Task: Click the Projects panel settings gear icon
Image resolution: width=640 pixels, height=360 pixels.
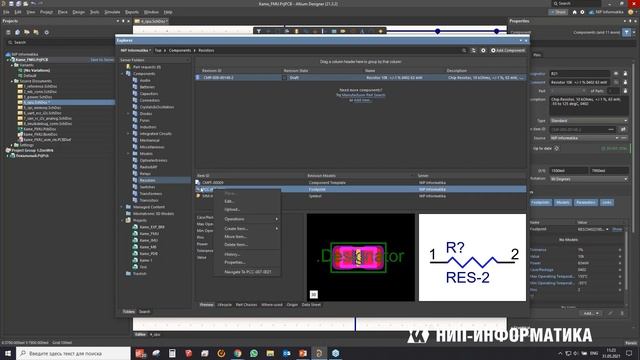Action: (47, 32)
